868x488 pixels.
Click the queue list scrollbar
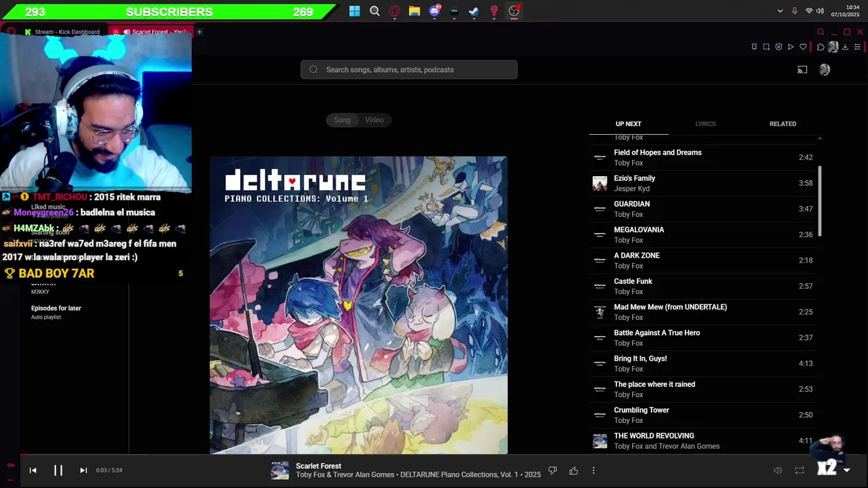[x=820, y=201]
